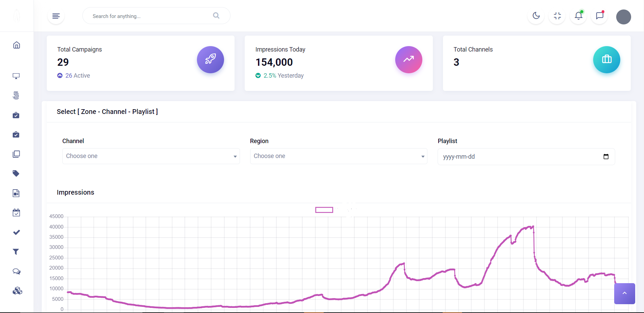Image resolution: width=644 pixels, height=313 pixels.
Task: Click the stacked cubes sidebar icon
Action: [17, 291]
